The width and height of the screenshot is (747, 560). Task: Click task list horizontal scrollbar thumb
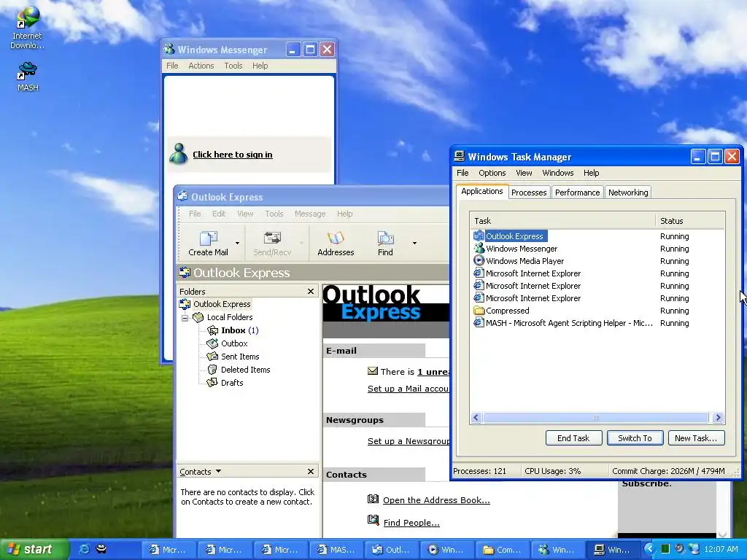point(595,418)
